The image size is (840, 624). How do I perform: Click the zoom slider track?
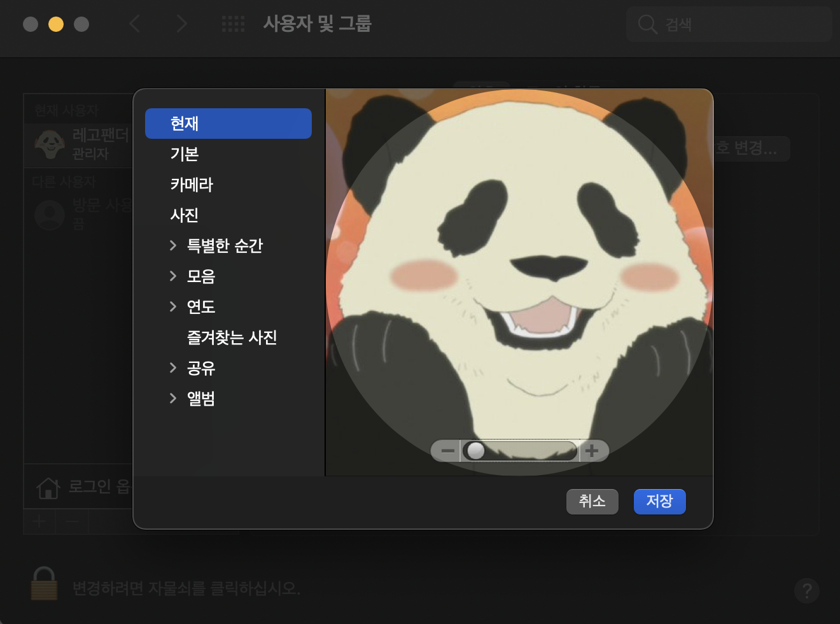(520, 451)
